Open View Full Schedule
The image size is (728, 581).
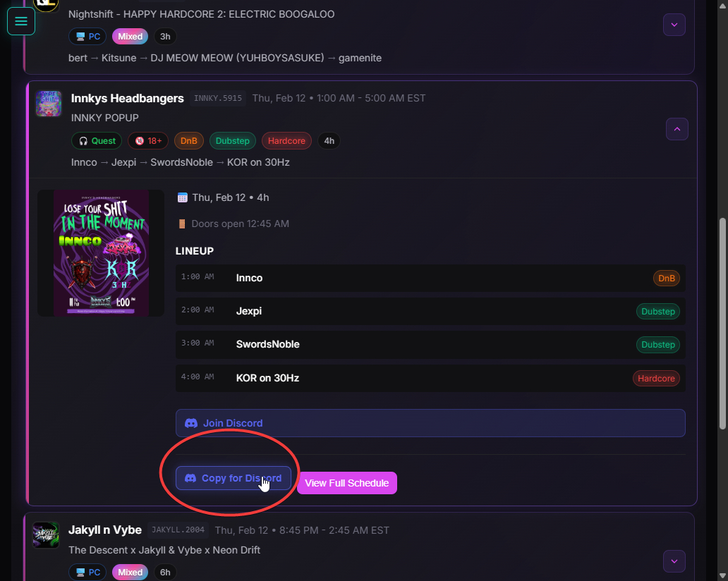click(346, 483)
